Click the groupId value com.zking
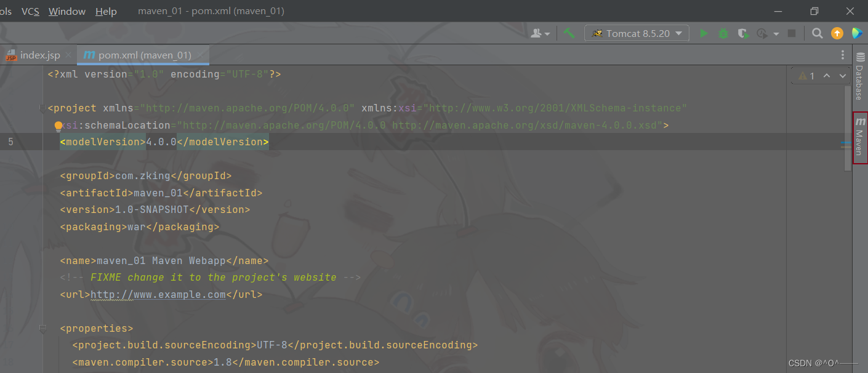 pos(143,176)
